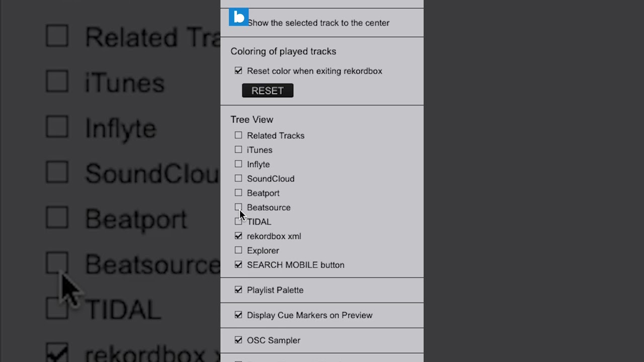Uncheck Reset color when exiting rekordbox
The width and height of the screenshot is (644, 362).
pyautogui.click(x=238, y=71)
